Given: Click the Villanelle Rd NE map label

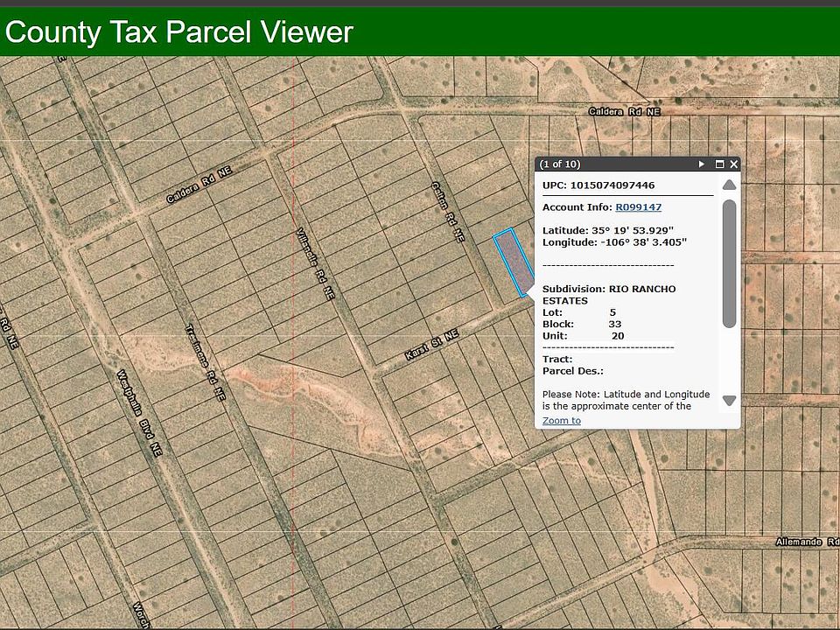Looking at the screenshot, I should point(316,263).
